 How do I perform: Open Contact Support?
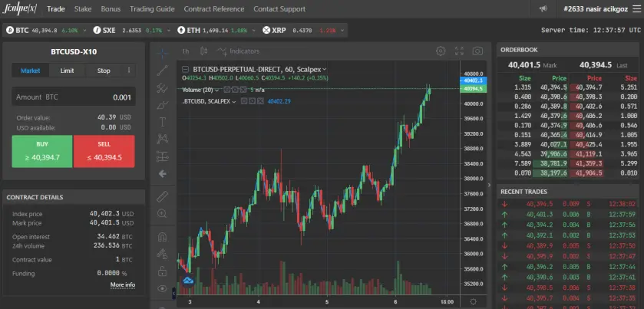click(x=279, y=8)
